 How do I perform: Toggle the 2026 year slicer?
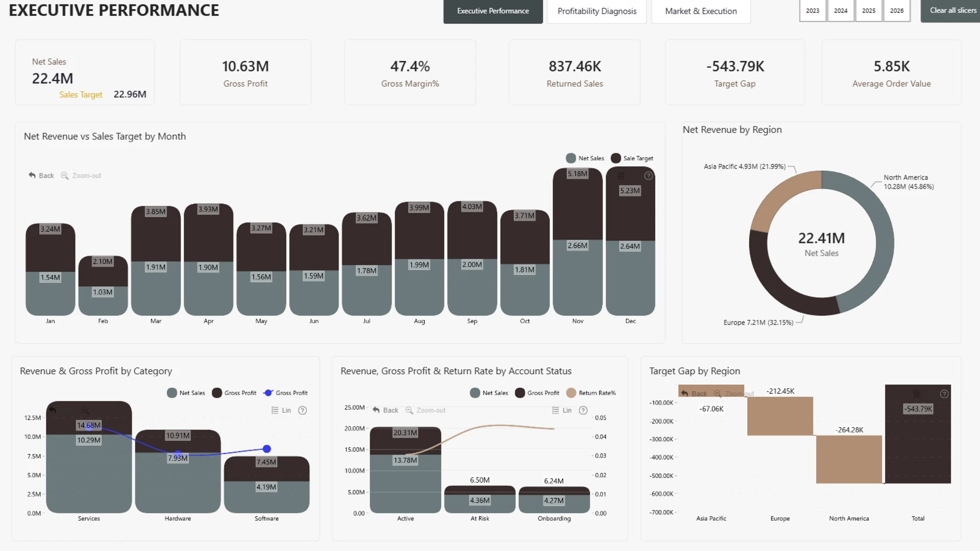coord(897,11)
